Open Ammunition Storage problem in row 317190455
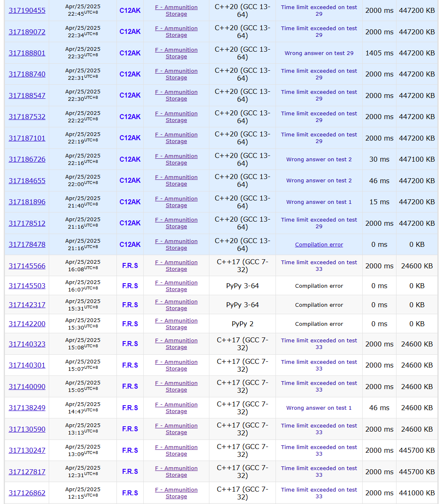The image size is (444, 504). pos(176,10)
